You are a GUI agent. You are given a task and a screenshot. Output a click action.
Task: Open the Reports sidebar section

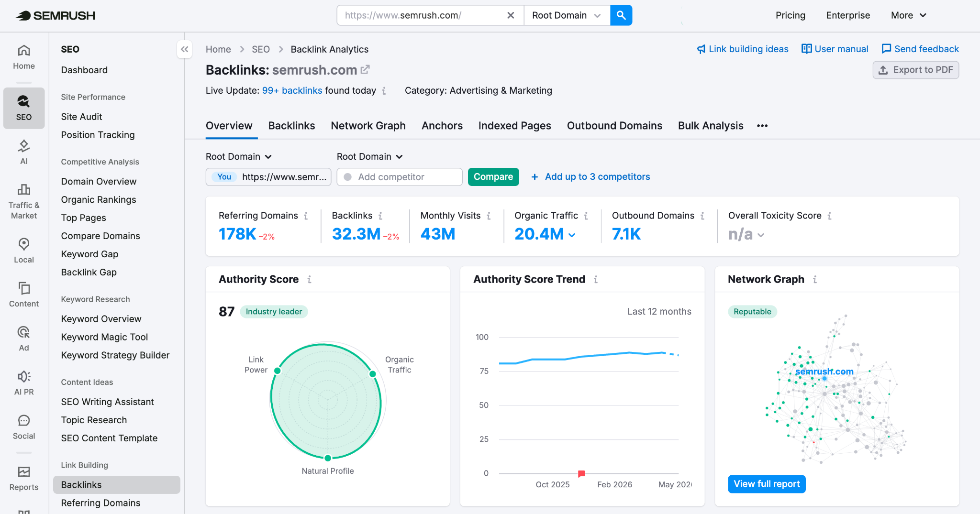[x=24, y=478]
